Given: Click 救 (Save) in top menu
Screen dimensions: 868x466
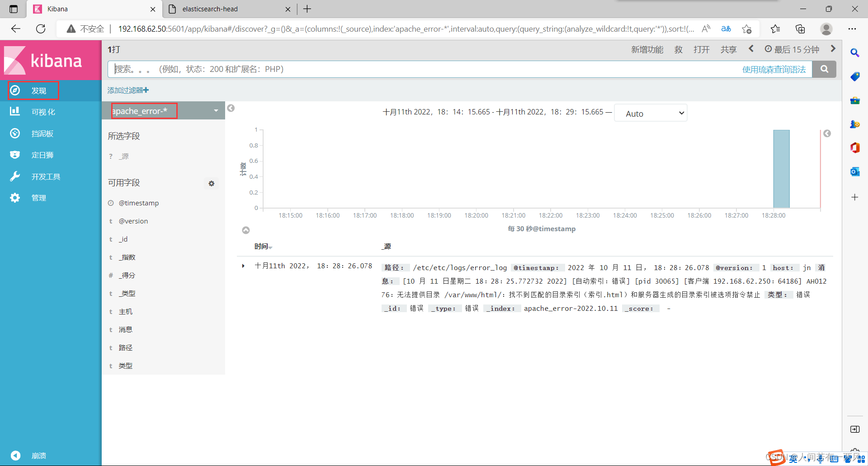Looking at the screenshot, I should [679, 49].
